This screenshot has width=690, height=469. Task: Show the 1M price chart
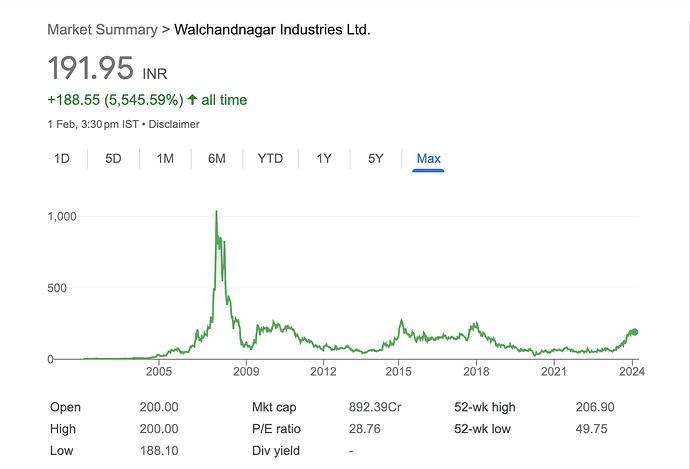click(165, 158)
